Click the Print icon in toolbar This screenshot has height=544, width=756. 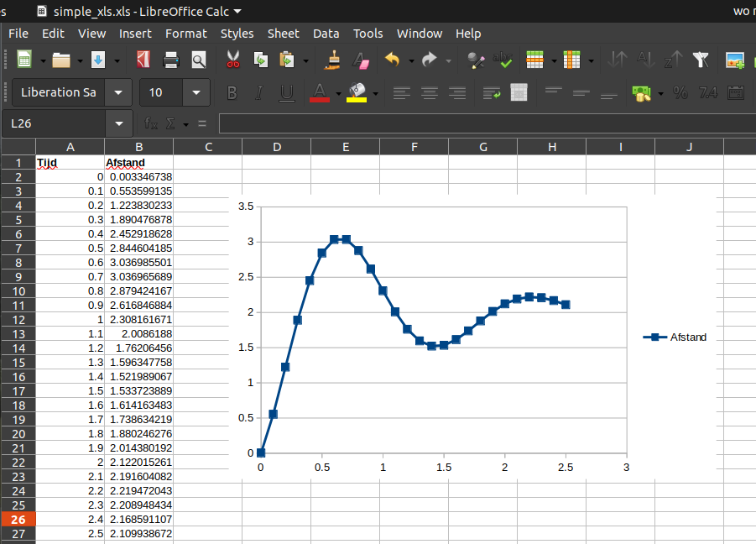[171, 60]
